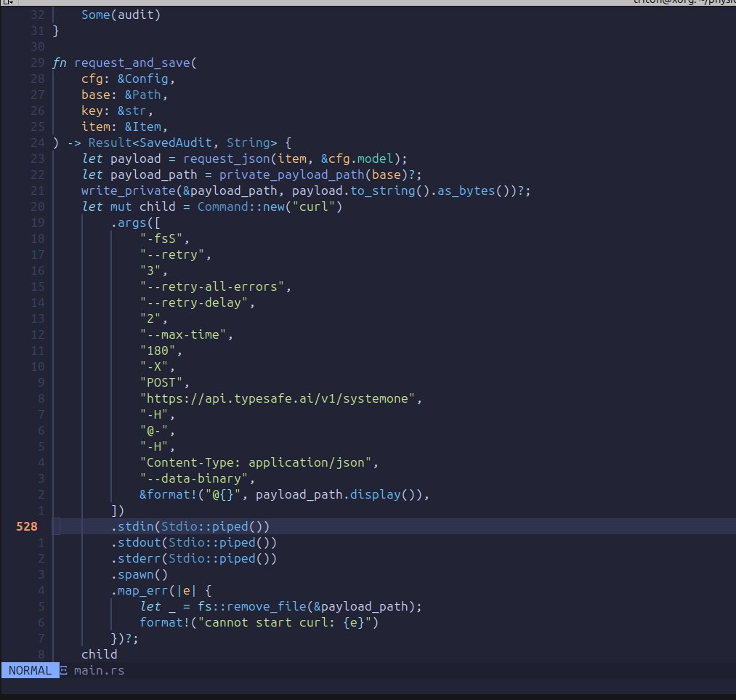
Task: Click the 'cfg: &Config,' parameter
Action: point(128,79)
